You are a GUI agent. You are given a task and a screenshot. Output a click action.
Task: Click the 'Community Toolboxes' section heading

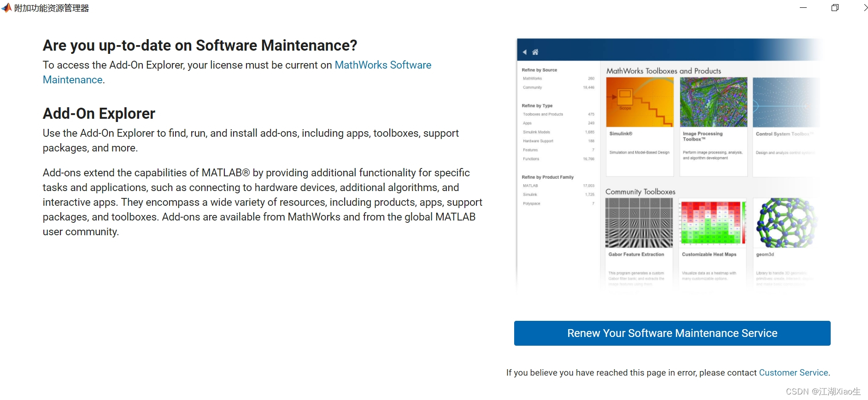tap(640, 191)
